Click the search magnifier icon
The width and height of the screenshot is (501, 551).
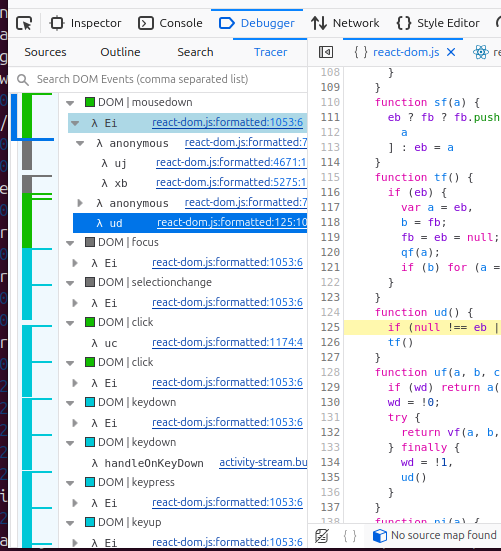click(23, 80)
